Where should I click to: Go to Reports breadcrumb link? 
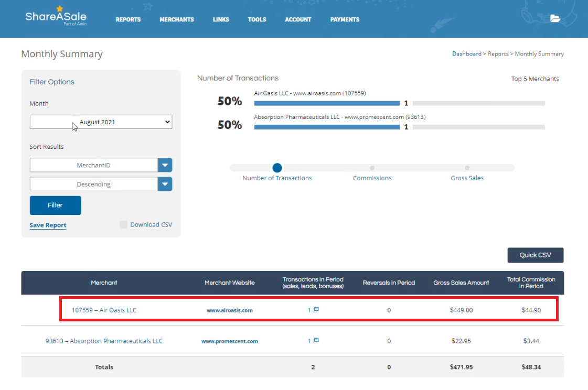coord(498,54)
